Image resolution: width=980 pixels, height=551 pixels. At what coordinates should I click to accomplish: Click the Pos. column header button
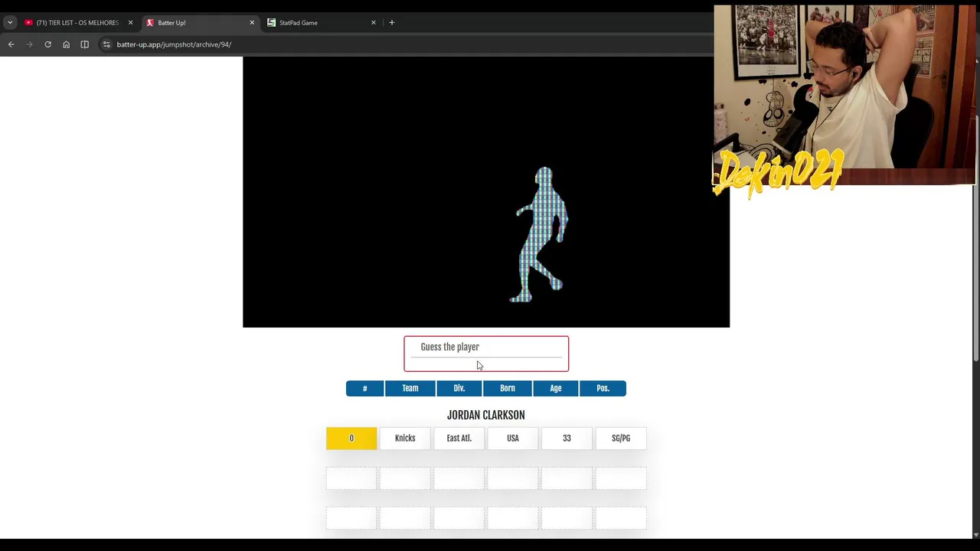[x=603, y=388]
